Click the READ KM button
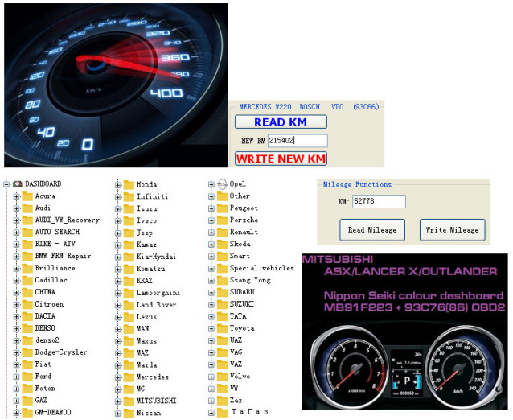 pyautogui.click(x=281, y=122)
